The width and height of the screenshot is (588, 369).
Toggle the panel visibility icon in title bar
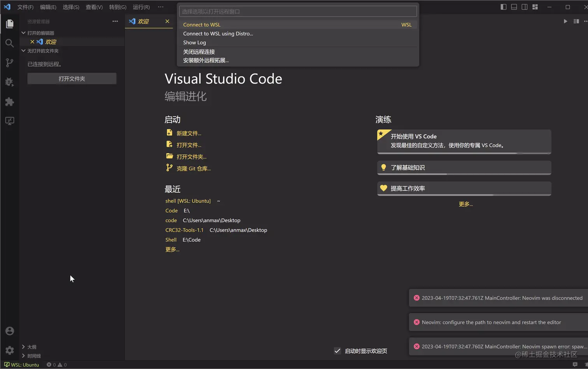513,7
